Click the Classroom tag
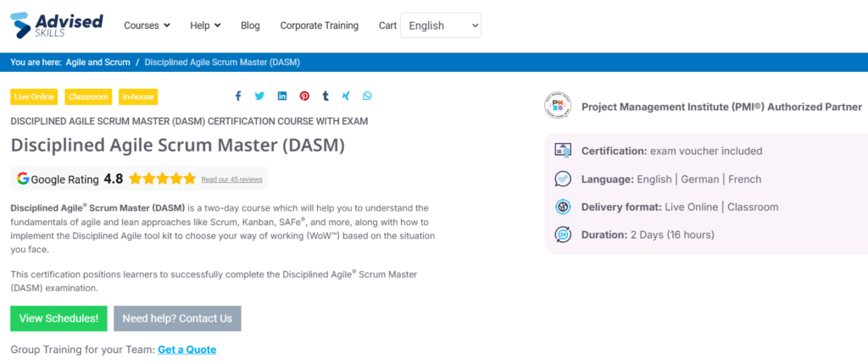Viewport: 868px width, 364px height. click(x=88, y=97)
